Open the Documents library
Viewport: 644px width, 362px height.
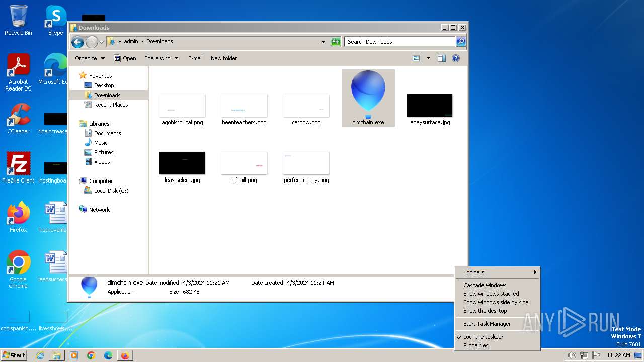click(x=103, y=133)
